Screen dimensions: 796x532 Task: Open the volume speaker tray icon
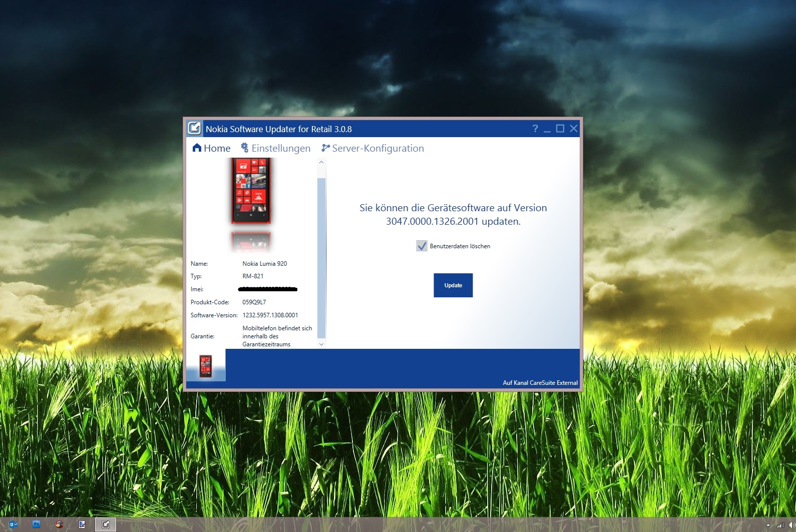point(791,525)
